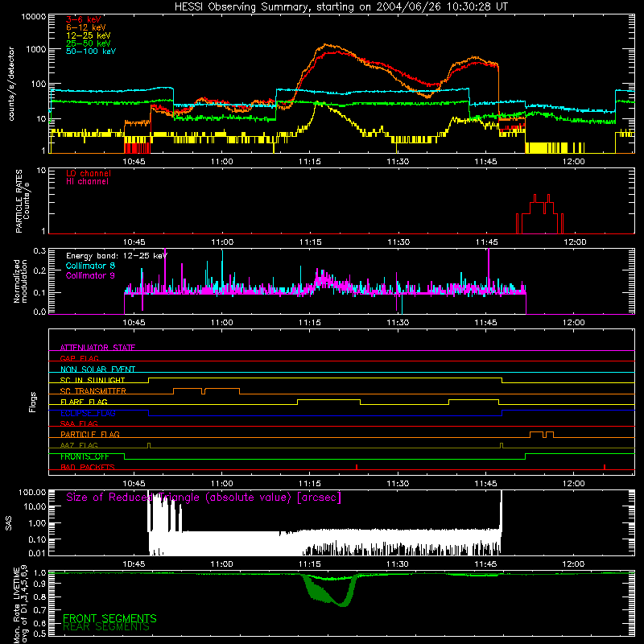Viewport: 644px width, 644px height.
Task: Select the SC TRANSMITTER flag label
Action: pos(93,391)
